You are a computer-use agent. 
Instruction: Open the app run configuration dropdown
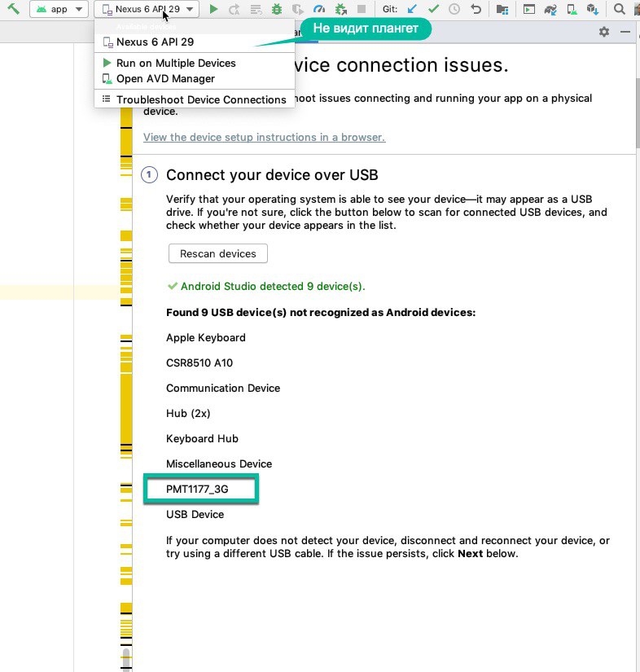click(59, 9)
